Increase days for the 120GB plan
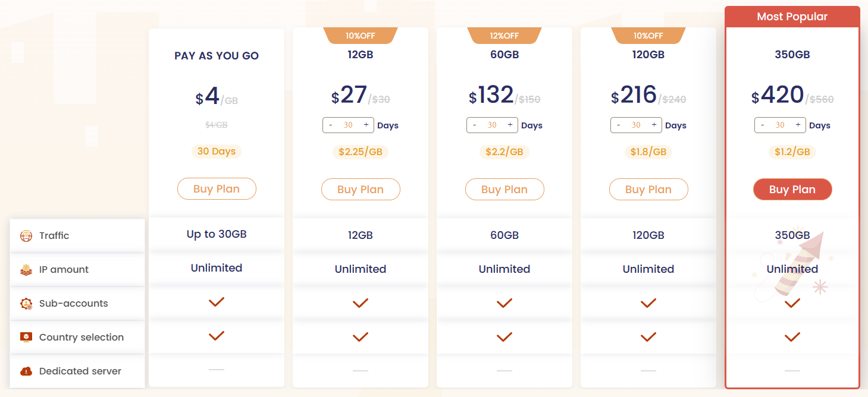This screenshot has height=397, width=868. point(654,125)
